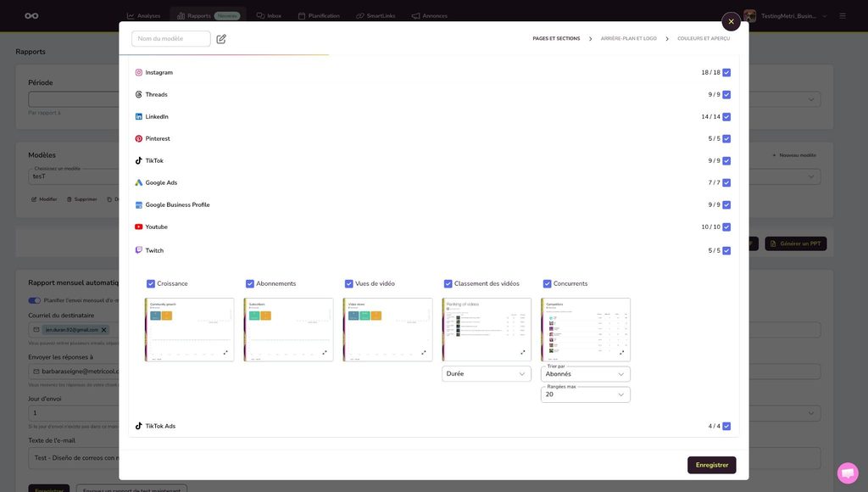The image size is (868, 492).
Task: Go to Couleurs et aperçu step
Action: point(704,39)
